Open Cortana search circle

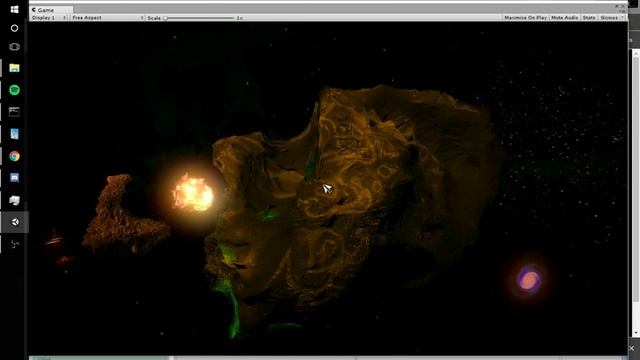pyautogui.click(x=14, y=28)
